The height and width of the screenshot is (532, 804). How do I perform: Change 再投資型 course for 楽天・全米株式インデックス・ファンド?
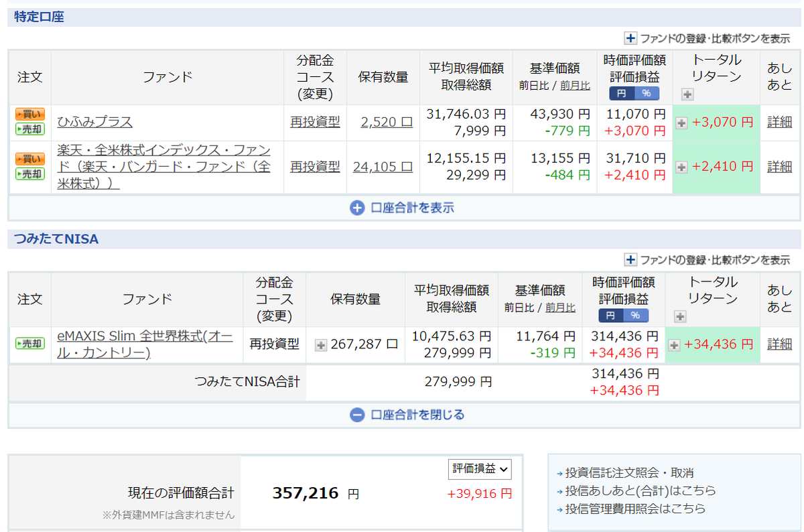[x=315, y=166]
